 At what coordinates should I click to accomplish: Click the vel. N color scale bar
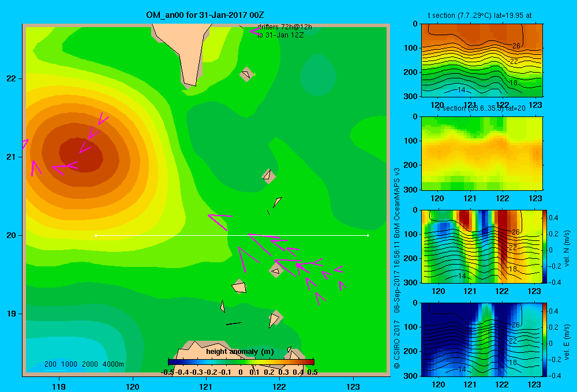point(545,246)
